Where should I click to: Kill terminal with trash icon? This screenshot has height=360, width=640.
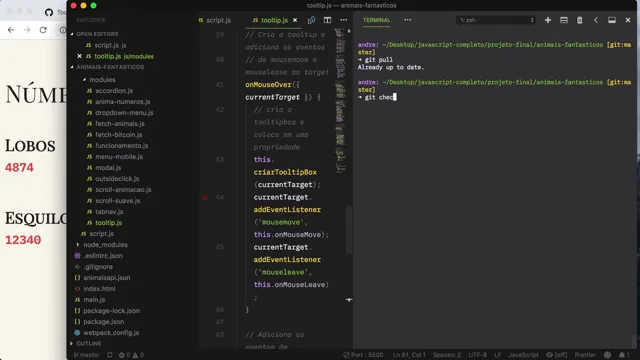pos(580,20)
